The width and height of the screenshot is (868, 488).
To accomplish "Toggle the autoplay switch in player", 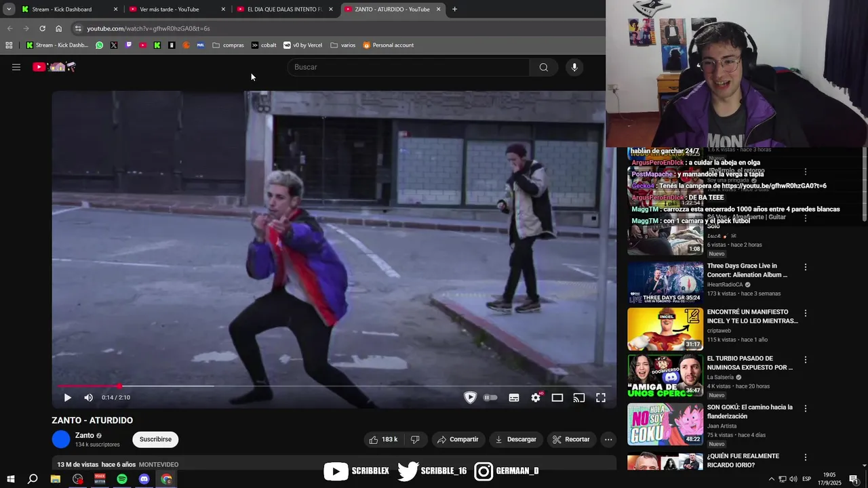I will click(490, 398).
